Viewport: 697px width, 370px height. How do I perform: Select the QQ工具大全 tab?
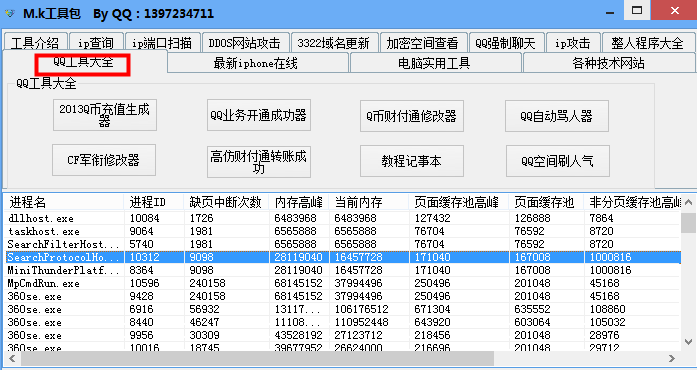84,62
